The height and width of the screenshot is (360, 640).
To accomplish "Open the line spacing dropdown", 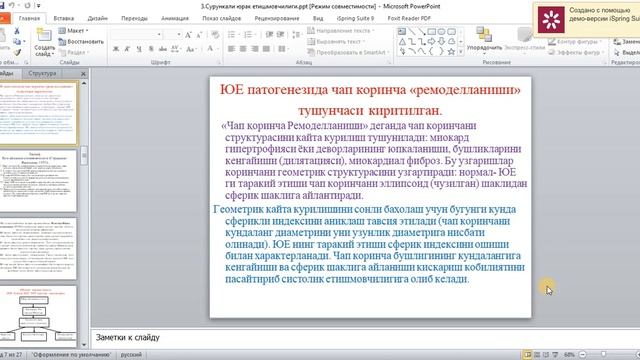I will [297, 35].
